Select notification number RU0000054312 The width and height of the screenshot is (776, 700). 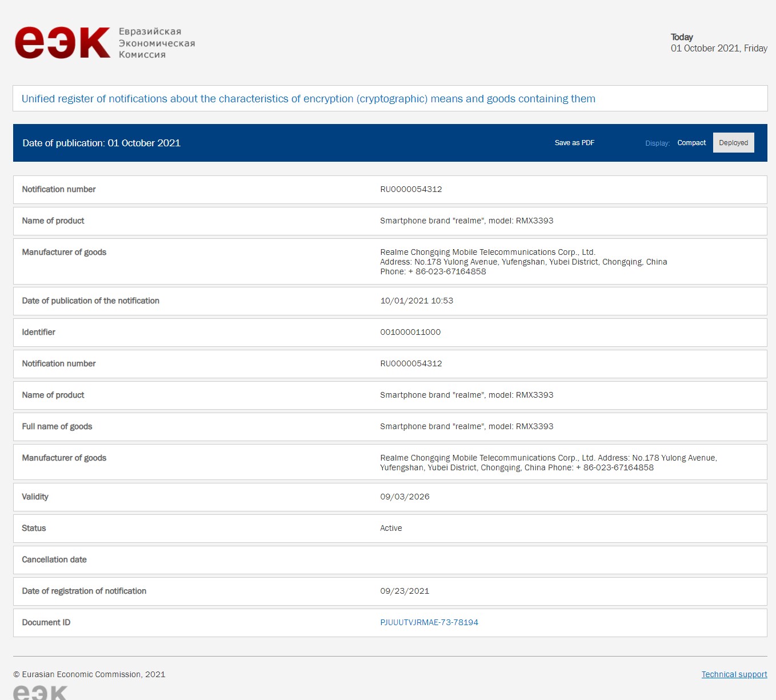(x=411, y=189)
